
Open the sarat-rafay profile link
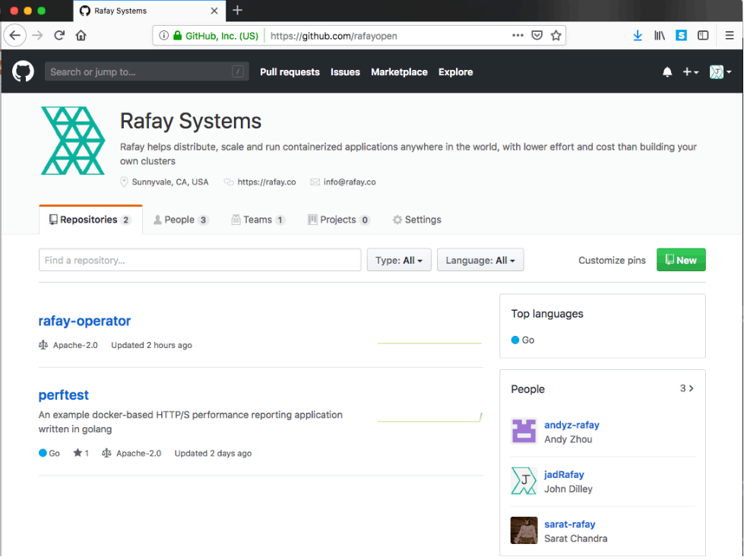click(569, 524)
